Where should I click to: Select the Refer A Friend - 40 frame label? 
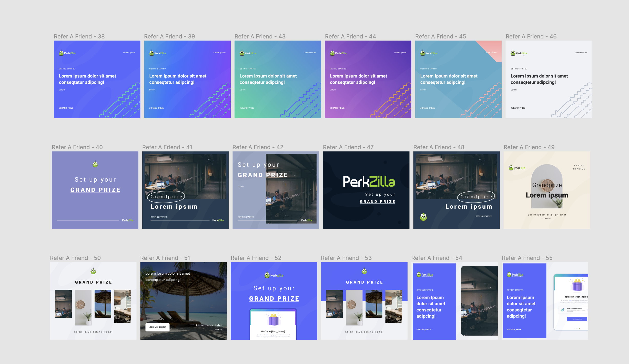pos(77,147)
